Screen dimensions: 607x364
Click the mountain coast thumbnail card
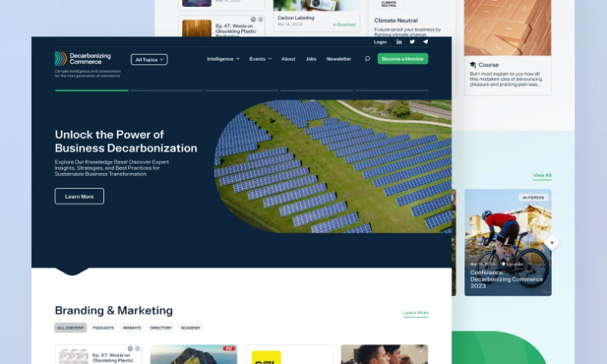click(x=193, y=354)
